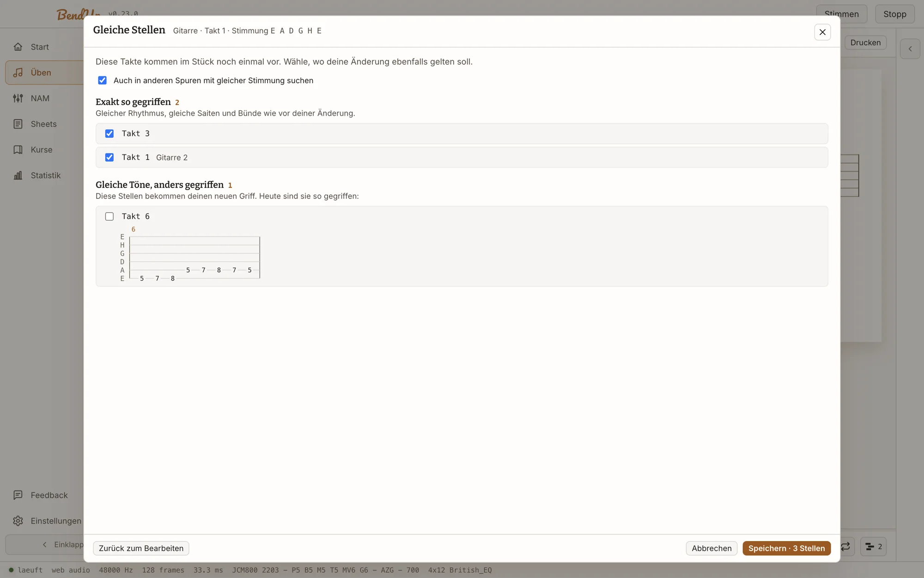
Task: Close the Gleiche Stellen dialog with X
Action: [x=822, y=32]
